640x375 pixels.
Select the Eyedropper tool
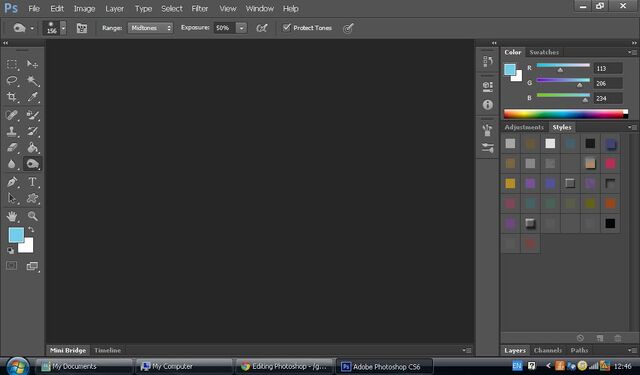click(32, 97)
